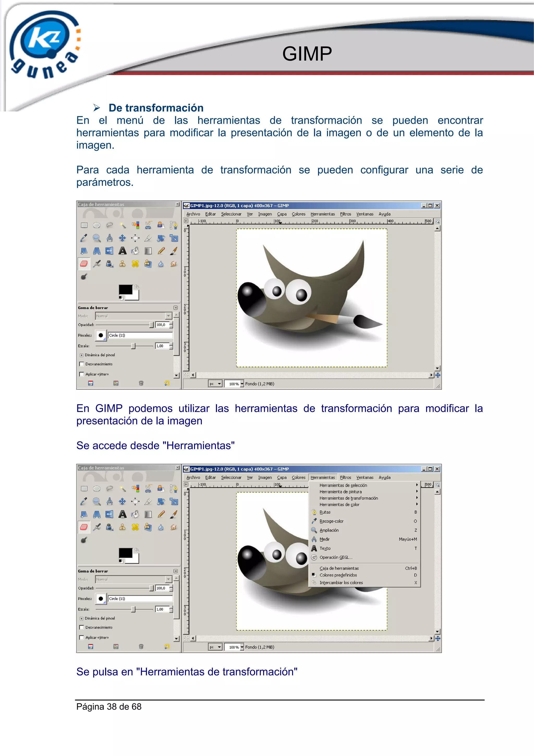
Task: Open the Colores menu in upper screenshot
Action: pos(299,214)
